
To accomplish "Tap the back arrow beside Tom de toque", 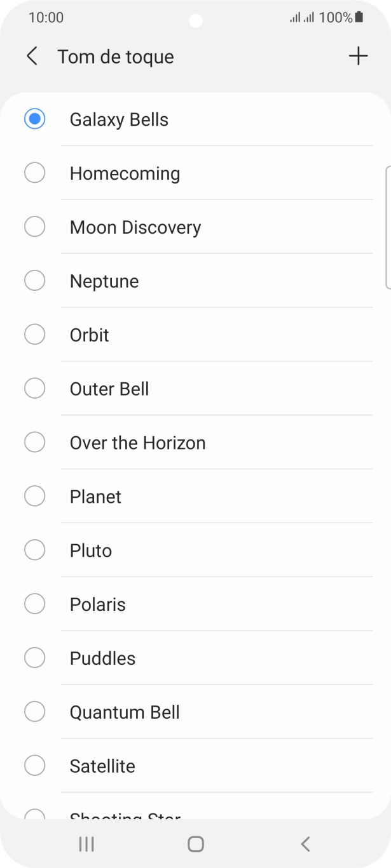I will (32, 56).
